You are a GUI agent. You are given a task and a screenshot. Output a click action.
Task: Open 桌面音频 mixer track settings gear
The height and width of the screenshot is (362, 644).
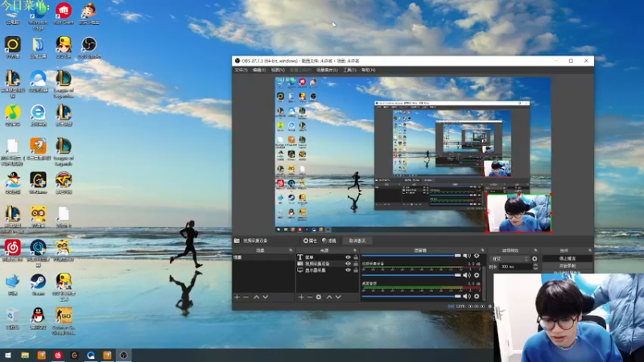[x=477, y=296]
